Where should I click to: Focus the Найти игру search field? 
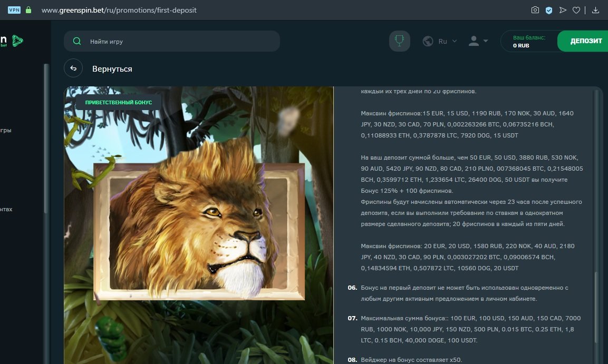pyautogui.click(x=179, y=41)
